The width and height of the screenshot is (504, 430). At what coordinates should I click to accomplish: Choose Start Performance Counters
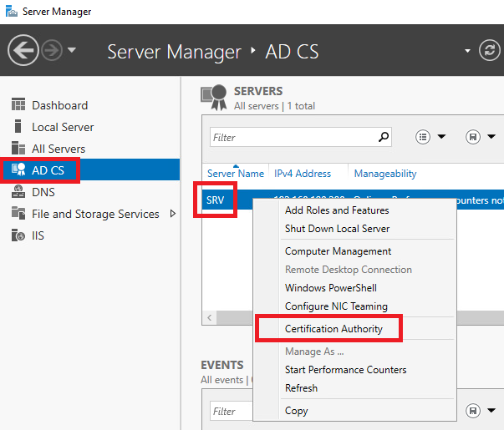345,370
